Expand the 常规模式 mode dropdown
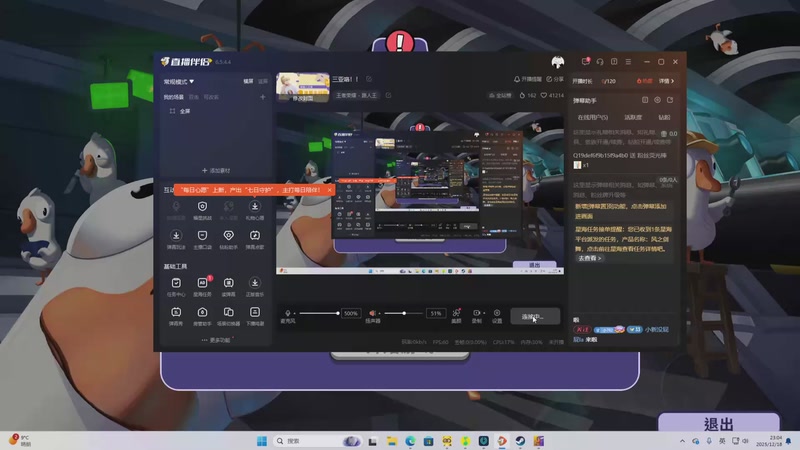 tap(179, 82)
